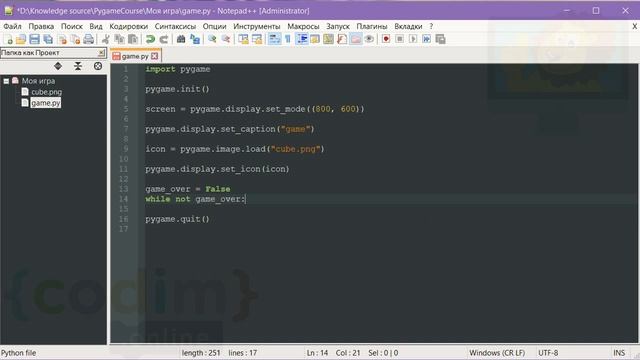Toggle Indent guide toolbar icon
640x360 pixels.
[302, 39]
